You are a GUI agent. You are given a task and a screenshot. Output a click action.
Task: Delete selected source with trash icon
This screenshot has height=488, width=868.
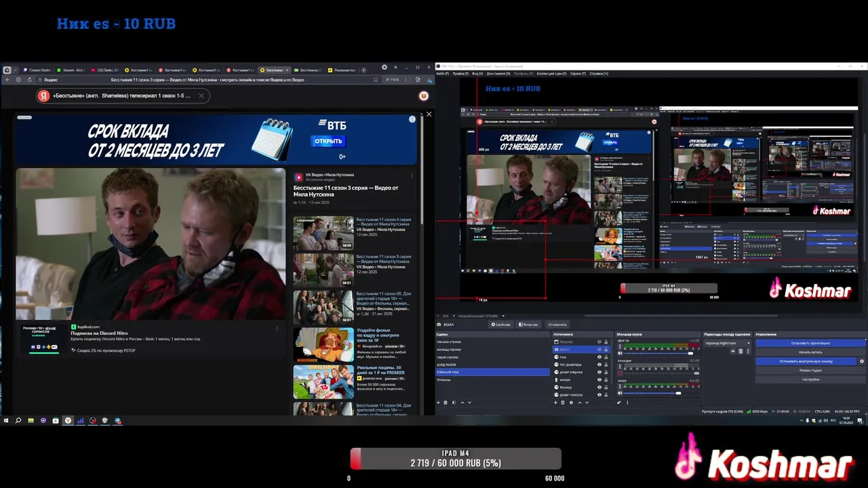563,403
